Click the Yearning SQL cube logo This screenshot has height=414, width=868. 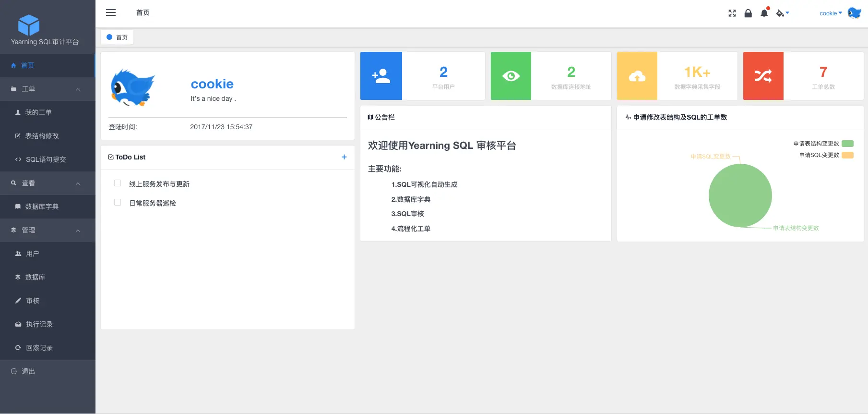29,25
